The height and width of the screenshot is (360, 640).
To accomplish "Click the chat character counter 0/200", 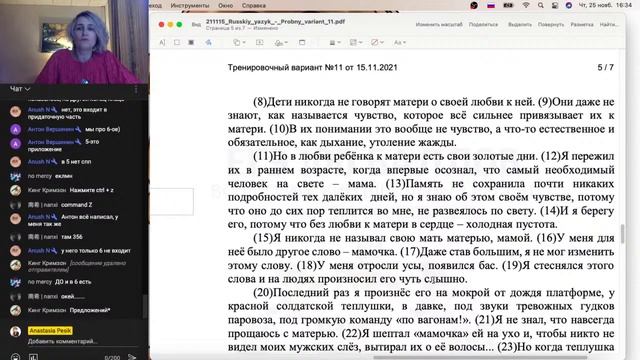I will [x=112, y=358].
